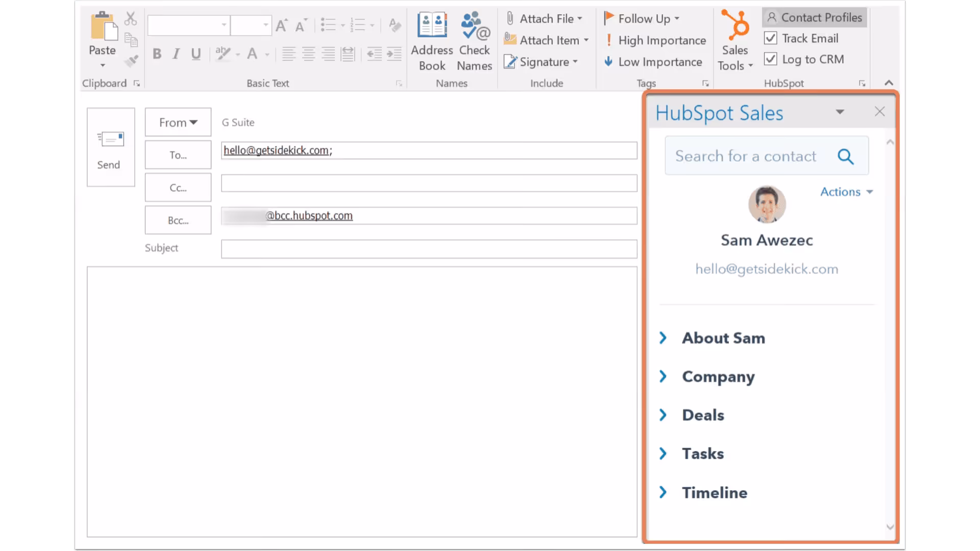The width and height of the screenshot is (980, 551).
Task: Toggle the Log to CRM checkbox
Action: click(x=771, y=59)
